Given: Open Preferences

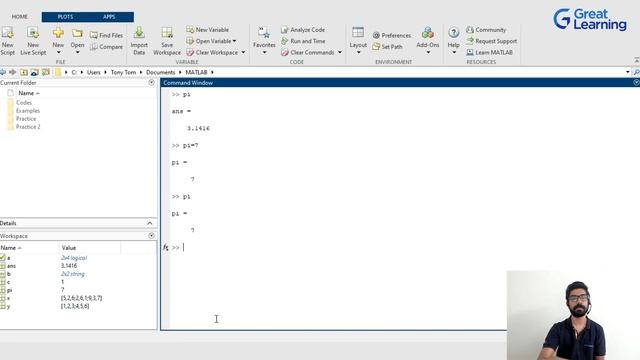Looking at the screenshot, I should pyautogui.click(x=391, y=36).
